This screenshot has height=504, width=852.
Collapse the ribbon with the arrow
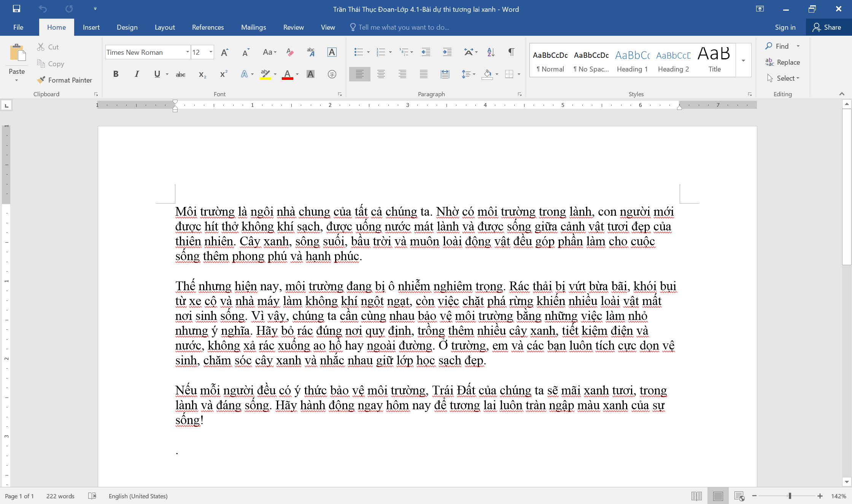pos(842,94)
